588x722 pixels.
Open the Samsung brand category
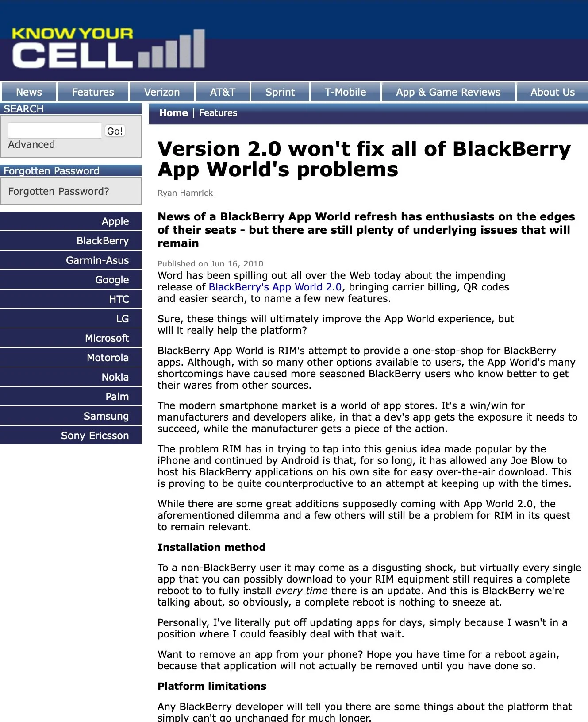tap(71, 416)
